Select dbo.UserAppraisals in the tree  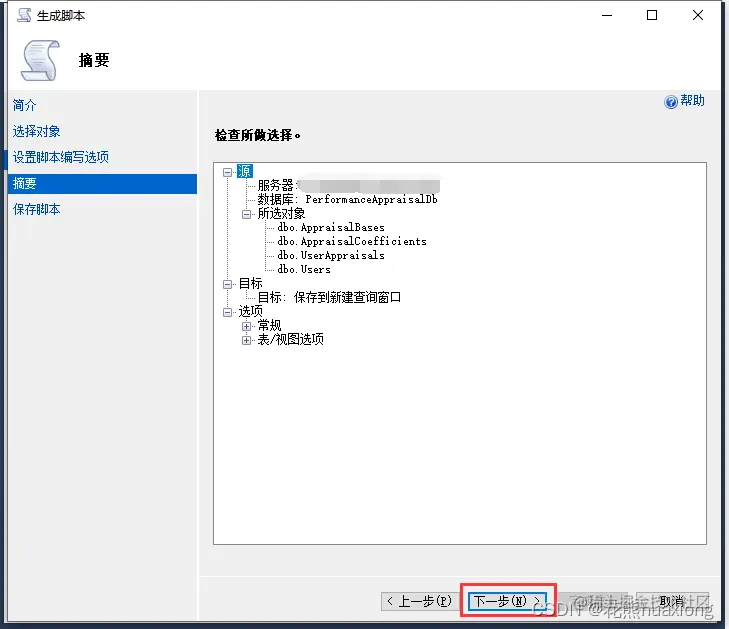(x=331, y=255)
